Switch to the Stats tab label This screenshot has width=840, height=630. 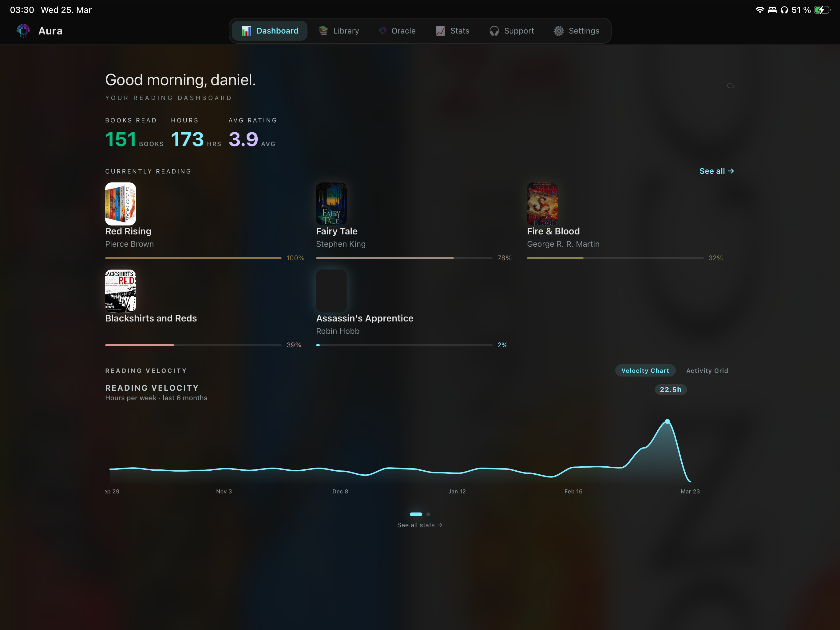click(459, 31)
